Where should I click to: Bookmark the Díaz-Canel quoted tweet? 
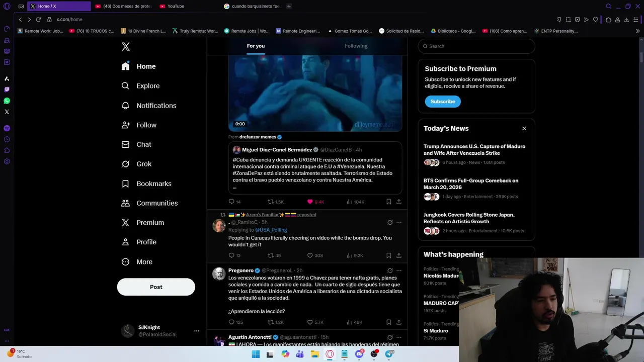[x=388, y=202]
